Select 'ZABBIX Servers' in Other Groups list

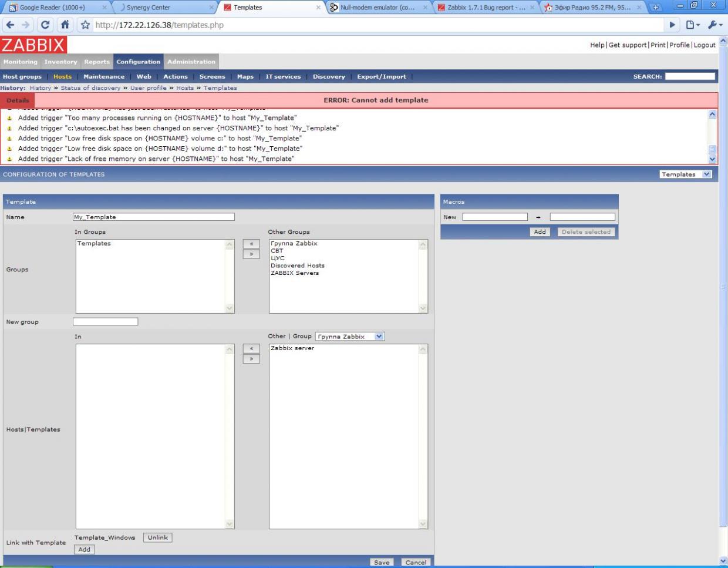pyautogui.click(x=295, y=273)
